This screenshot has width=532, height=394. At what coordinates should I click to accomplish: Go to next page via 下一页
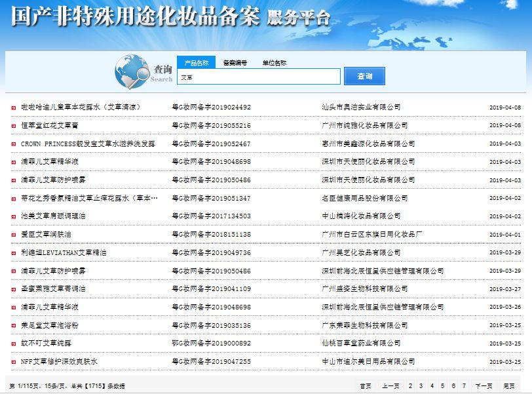pos(484,386)
